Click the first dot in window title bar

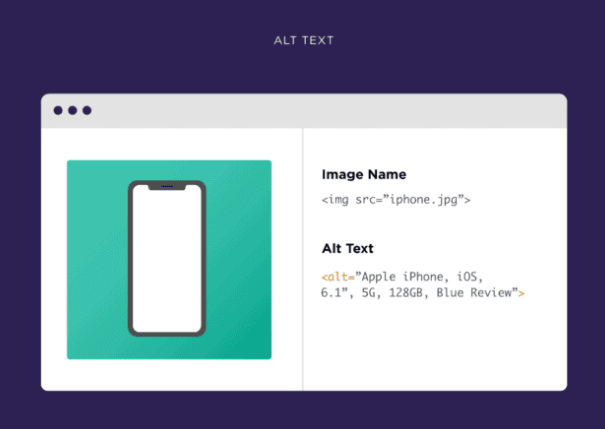[x=58, y=110]
